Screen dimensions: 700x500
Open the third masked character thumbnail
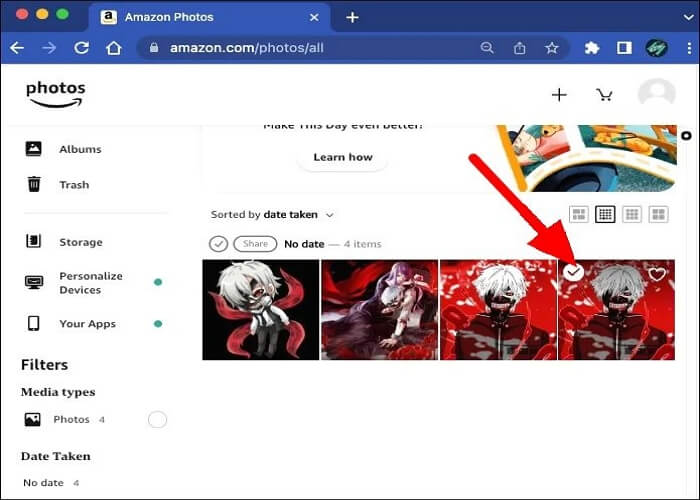pos(498,309)
